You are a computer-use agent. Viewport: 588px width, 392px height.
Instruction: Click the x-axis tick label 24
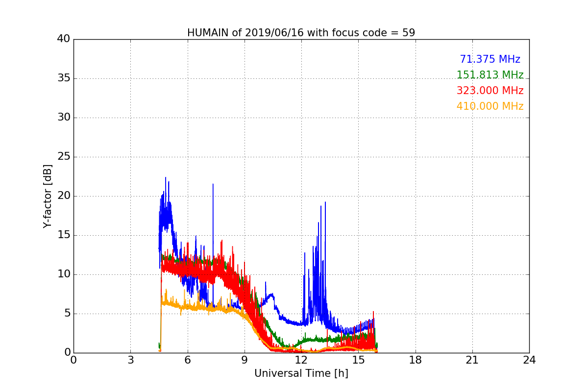pos(529,360)
